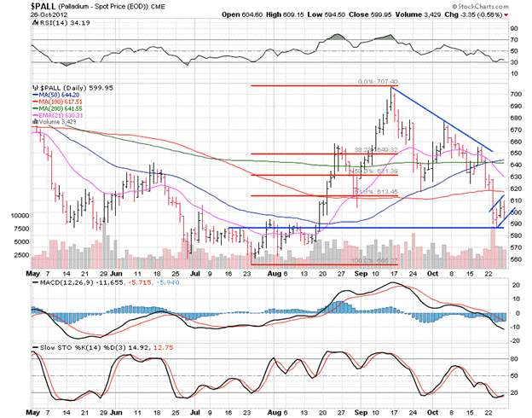Click the $PALL ticker symbol title
This screenshot has height=418, width=532.
(19, 5)
